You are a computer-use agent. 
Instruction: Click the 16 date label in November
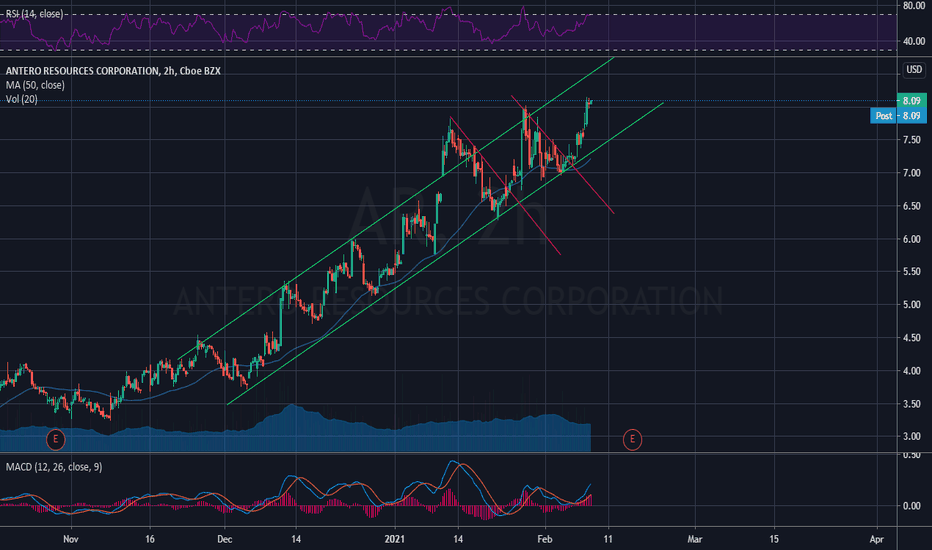tap(150, 539)
